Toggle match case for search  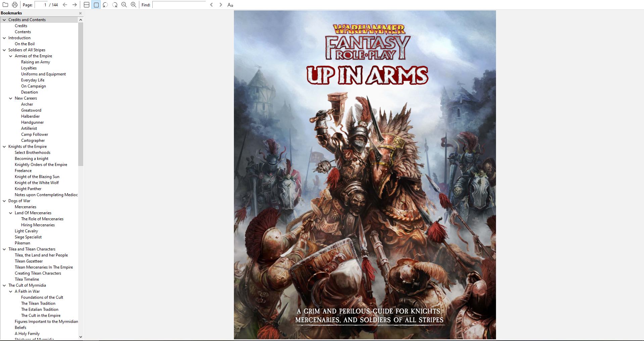click(x=230, y=5)
